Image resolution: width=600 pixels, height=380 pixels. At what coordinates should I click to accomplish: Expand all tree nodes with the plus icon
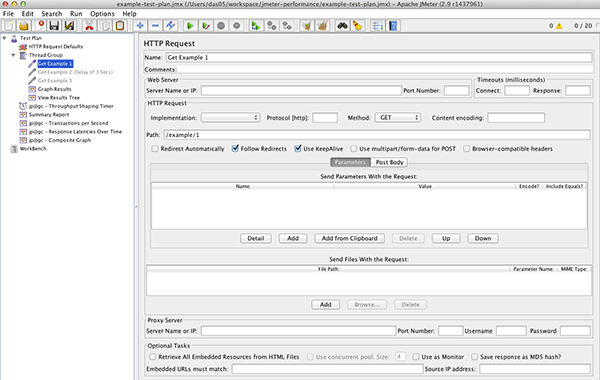coord(140,26)
